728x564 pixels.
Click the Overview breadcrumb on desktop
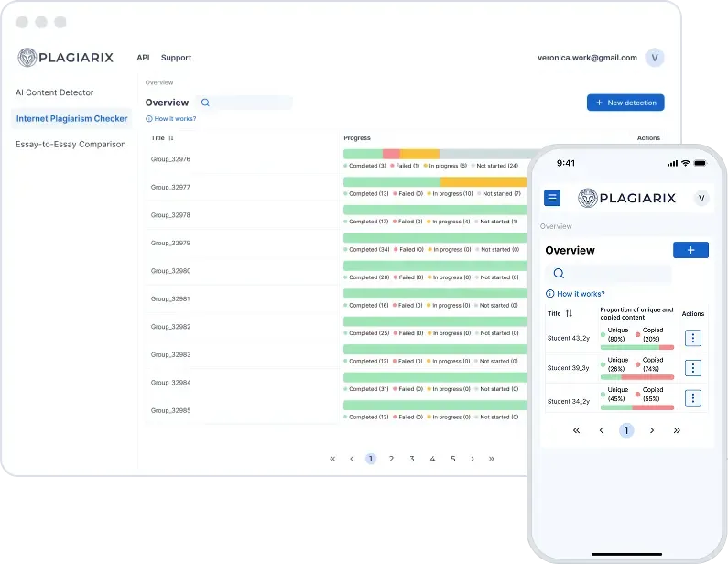[x=159, y=82]
